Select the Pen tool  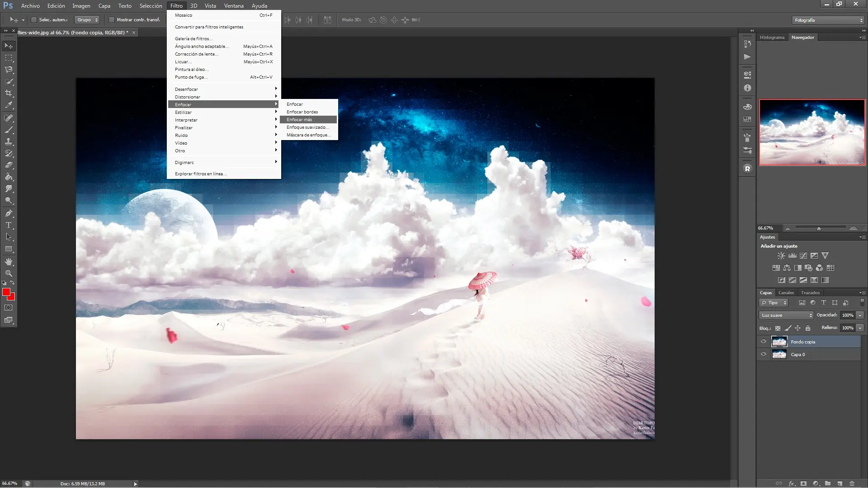9,213
